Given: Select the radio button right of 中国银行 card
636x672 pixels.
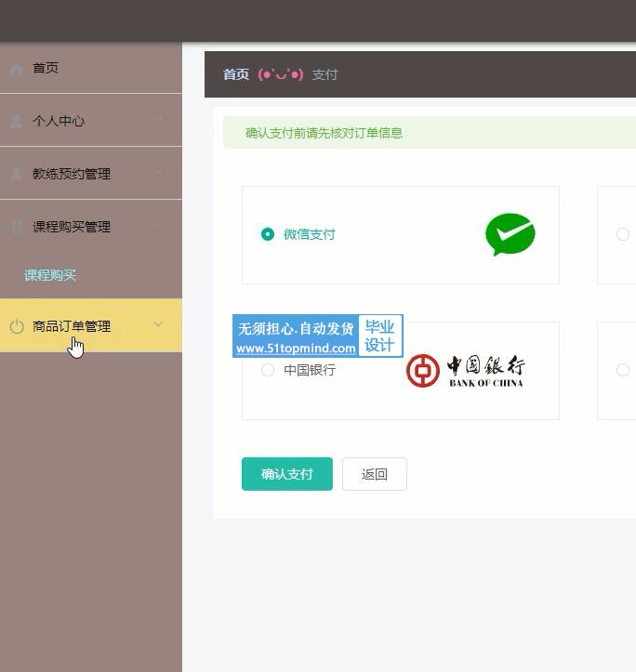Looking at the screenshot, I should [623, 370].
